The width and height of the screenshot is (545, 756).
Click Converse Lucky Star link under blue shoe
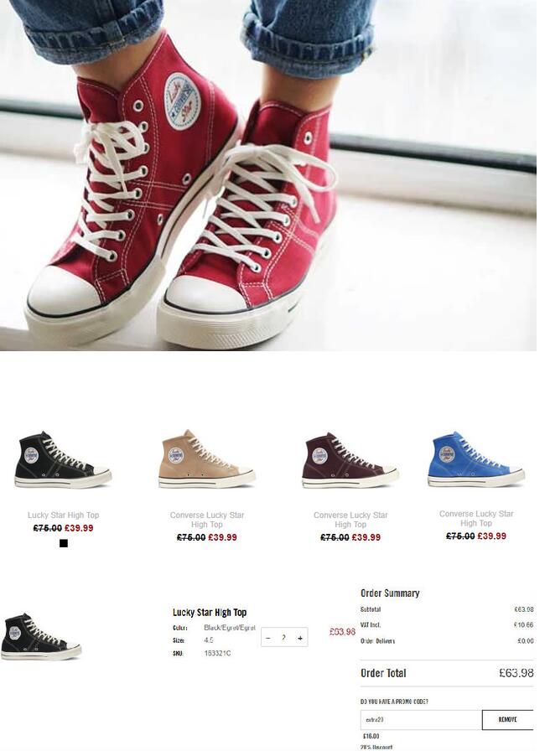pos(476,518)
